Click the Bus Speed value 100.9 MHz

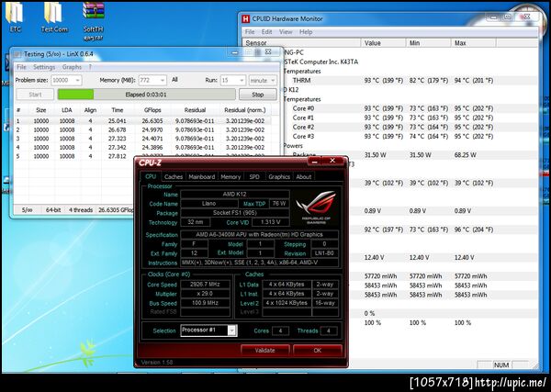pos(205,303)
